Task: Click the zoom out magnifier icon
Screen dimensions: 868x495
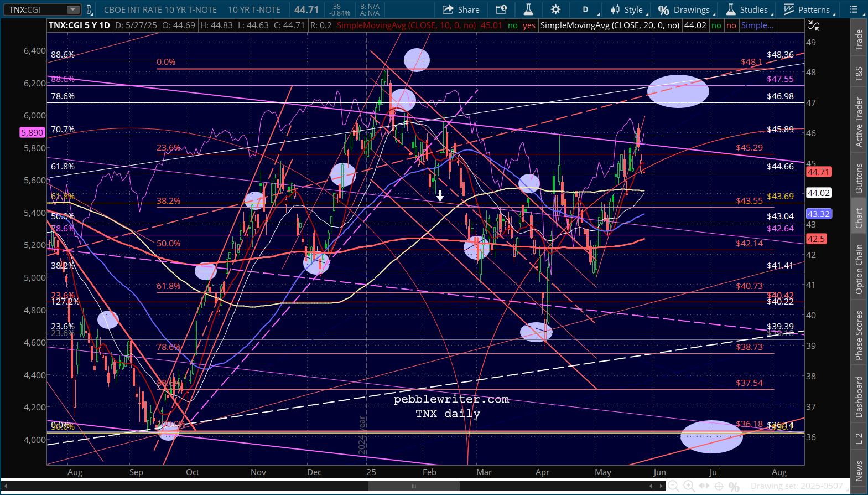Action: pos(673,486)
